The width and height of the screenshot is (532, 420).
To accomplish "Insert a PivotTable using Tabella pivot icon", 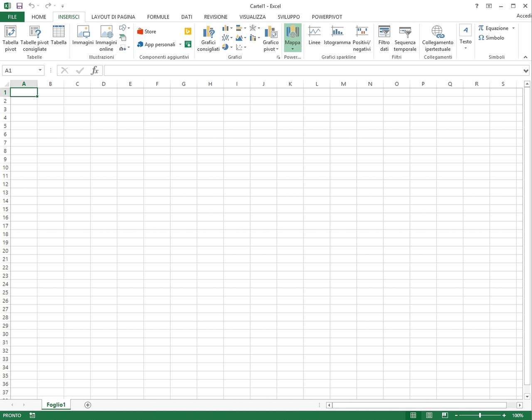I will point(10,32).
